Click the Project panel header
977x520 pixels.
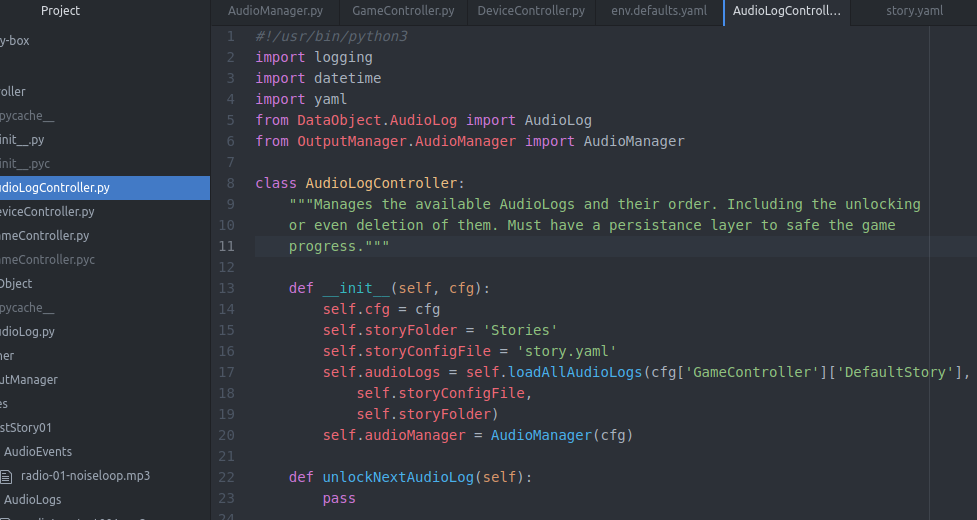pos(60,11)
